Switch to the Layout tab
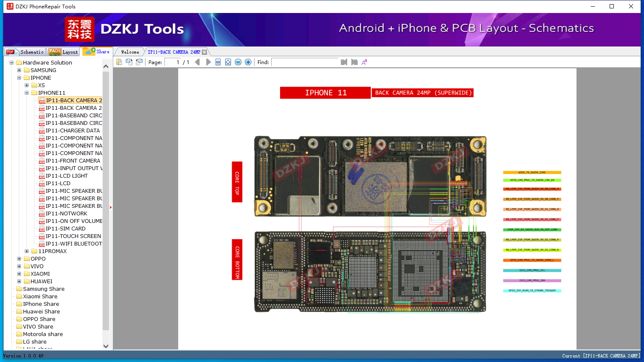Image resolution: width=644 pixels, height=362 pixels. (63, 52)
